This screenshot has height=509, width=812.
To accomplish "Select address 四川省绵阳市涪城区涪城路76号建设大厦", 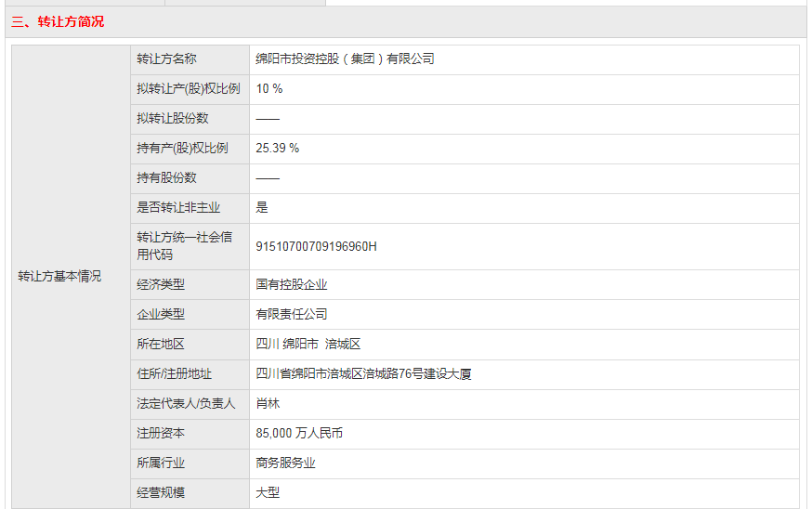I will 363,373.
